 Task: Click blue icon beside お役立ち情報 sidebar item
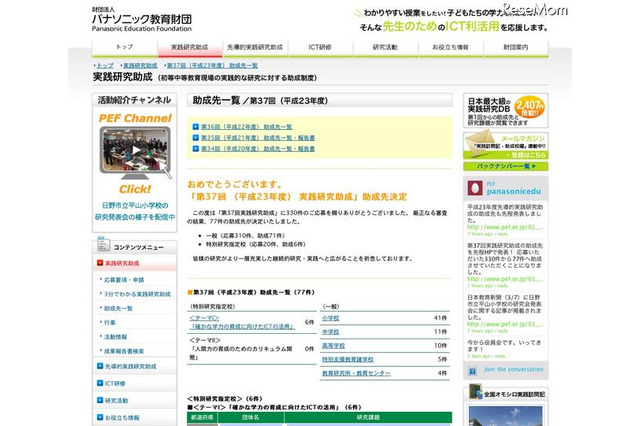[x=100, y=417]
